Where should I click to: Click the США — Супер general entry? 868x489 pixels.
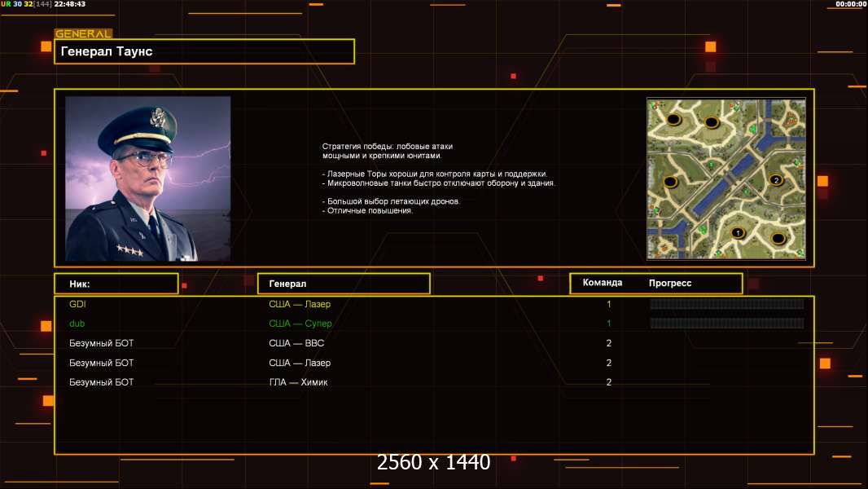[x=300, y=324]
